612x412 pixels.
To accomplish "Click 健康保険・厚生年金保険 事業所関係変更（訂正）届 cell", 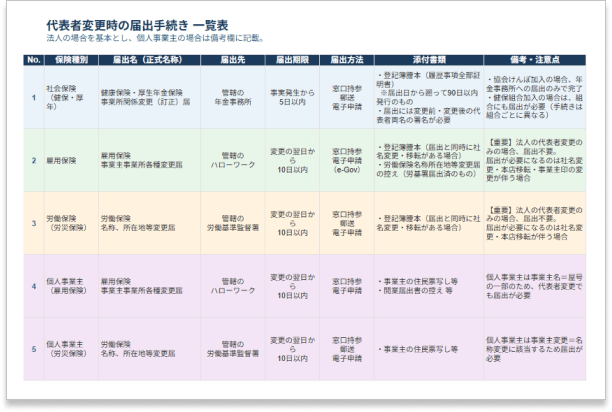I will (x=149, y=98).
